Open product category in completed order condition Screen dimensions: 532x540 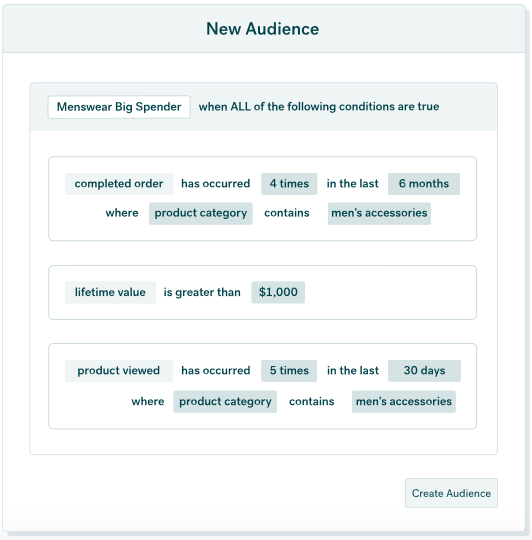201,213
